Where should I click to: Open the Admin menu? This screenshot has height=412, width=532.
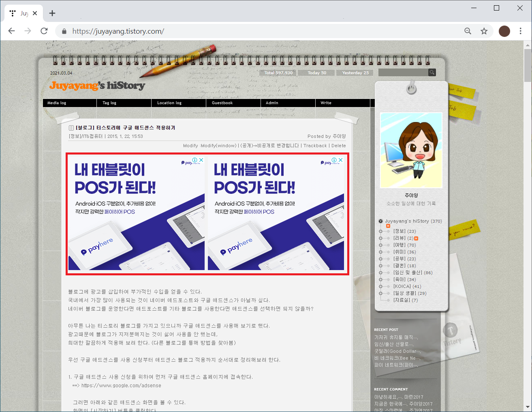272,103
